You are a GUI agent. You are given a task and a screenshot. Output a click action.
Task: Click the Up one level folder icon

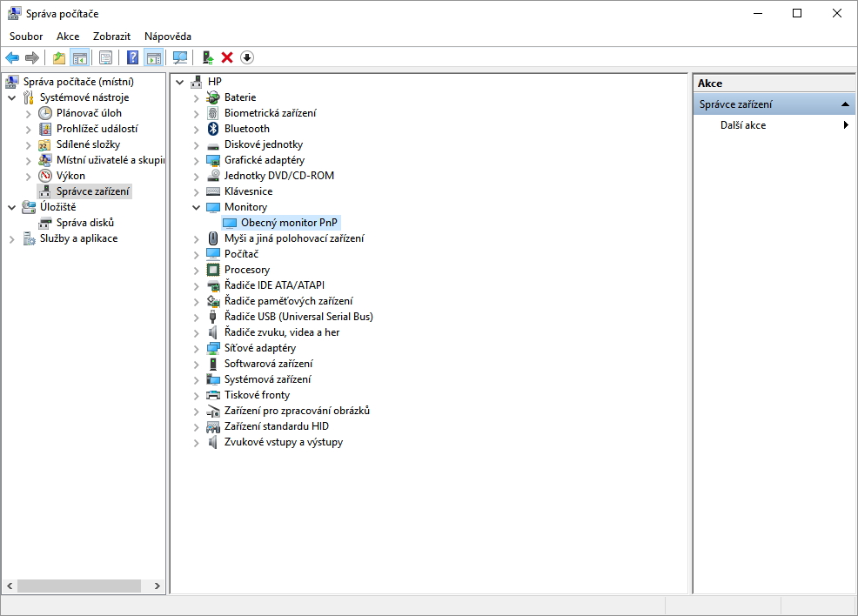(x=58, y=57)
